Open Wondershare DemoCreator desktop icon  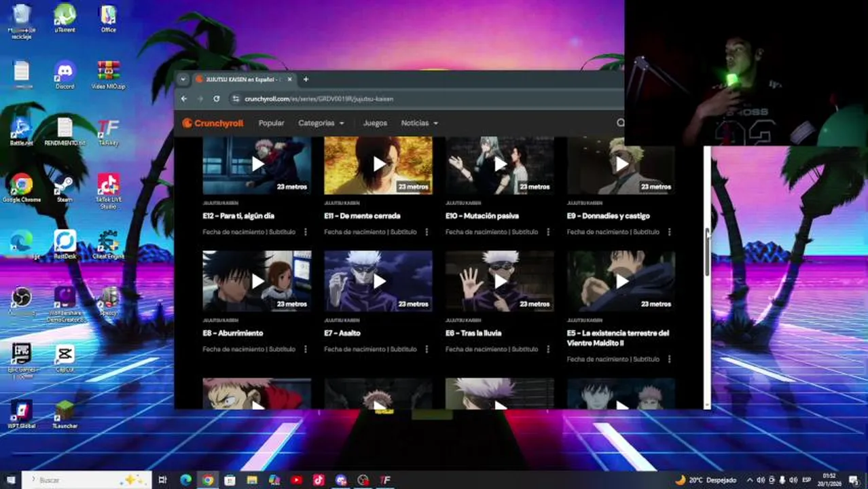point(65,304)
